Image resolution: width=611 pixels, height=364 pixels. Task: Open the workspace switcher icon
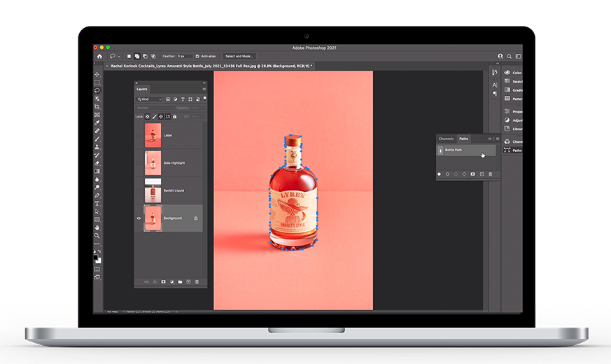518,57
